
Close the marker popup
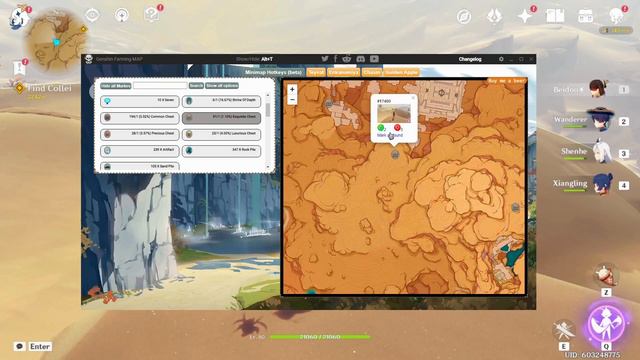coord(413,98)
